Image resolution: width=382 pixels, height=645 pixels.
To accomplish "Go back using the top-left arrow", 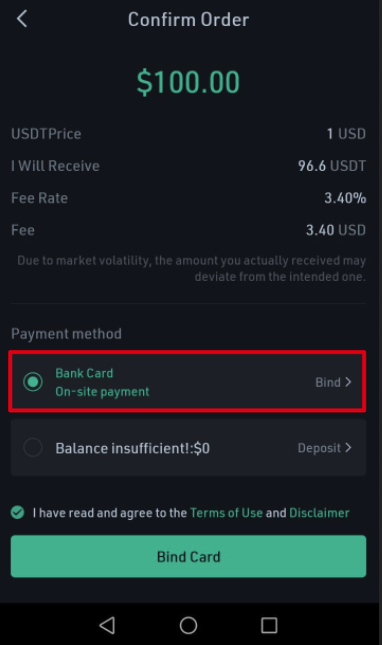I will (x=22, y=19).
